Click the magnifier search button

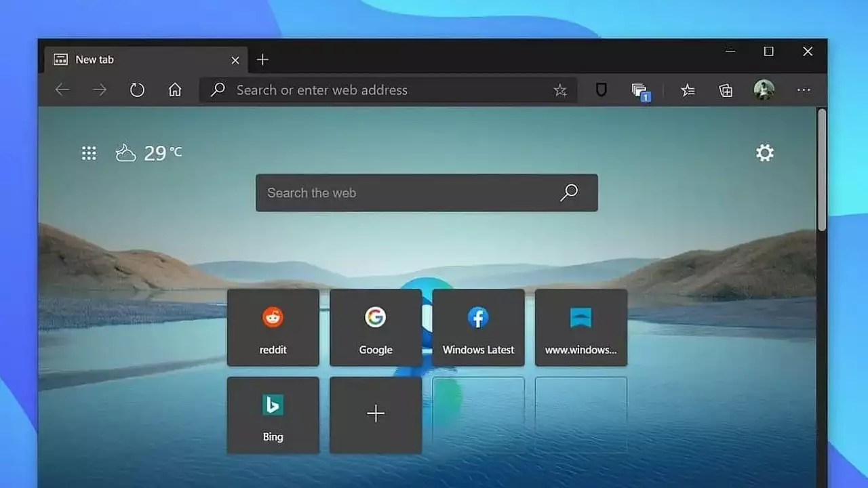tap(569, 192)
